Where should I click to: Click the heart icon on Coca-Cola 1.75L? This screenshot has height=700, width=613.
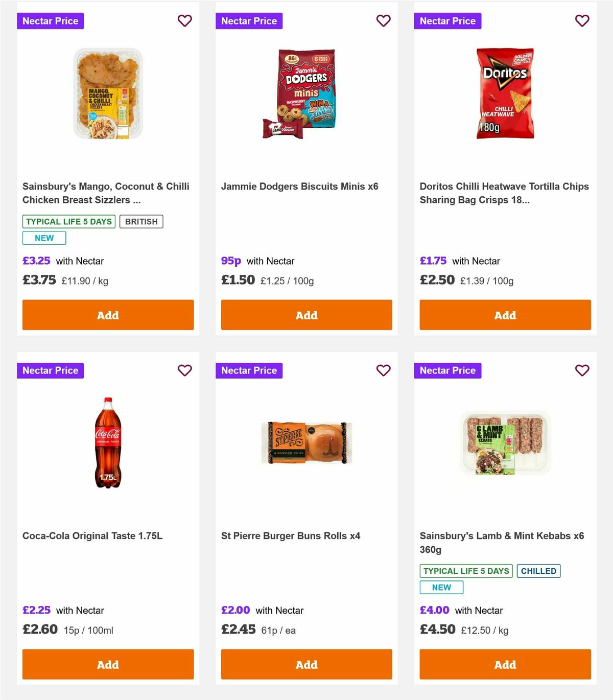pos(185,370)
